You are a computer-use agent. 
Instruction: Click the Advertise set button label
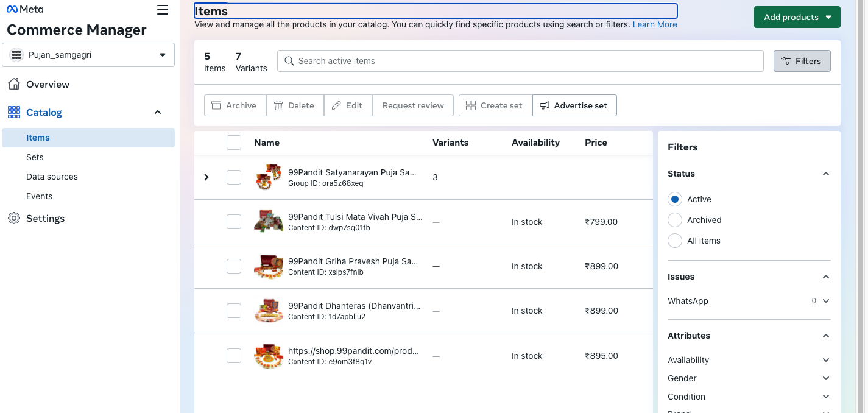580,105
